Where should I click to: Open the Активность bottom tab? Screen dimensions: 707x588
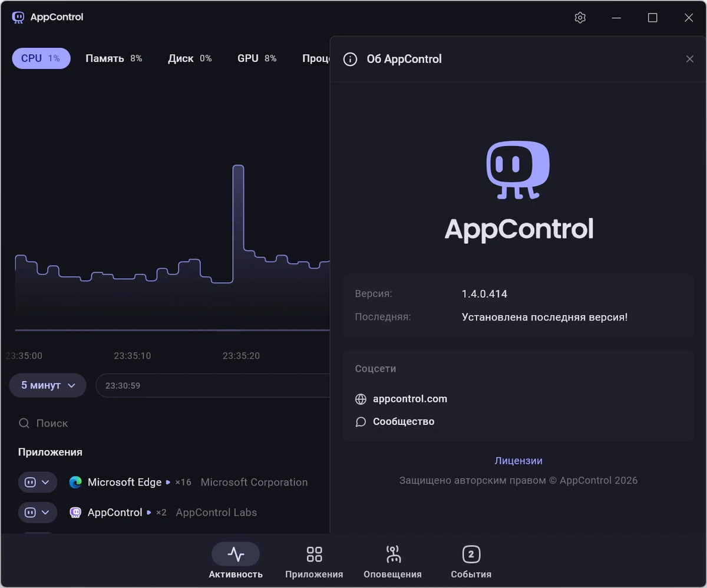(236, 561)
